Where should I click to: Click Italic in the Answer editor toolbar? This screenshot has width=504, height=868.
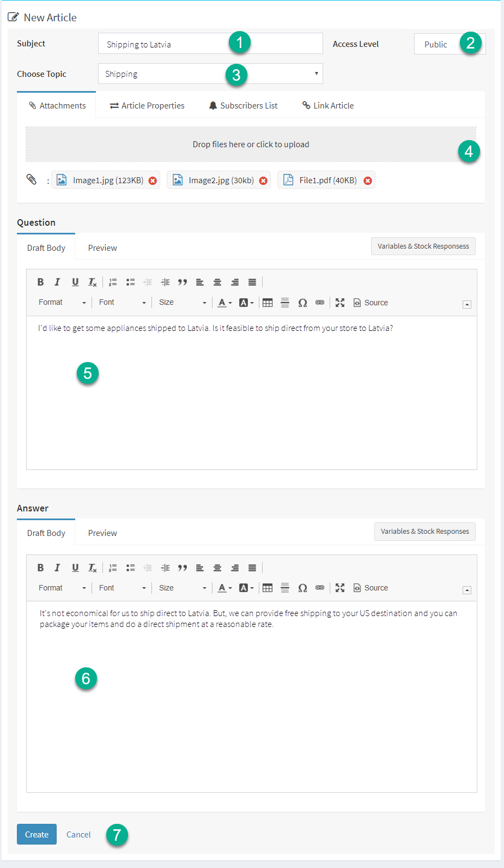[57, 568]
